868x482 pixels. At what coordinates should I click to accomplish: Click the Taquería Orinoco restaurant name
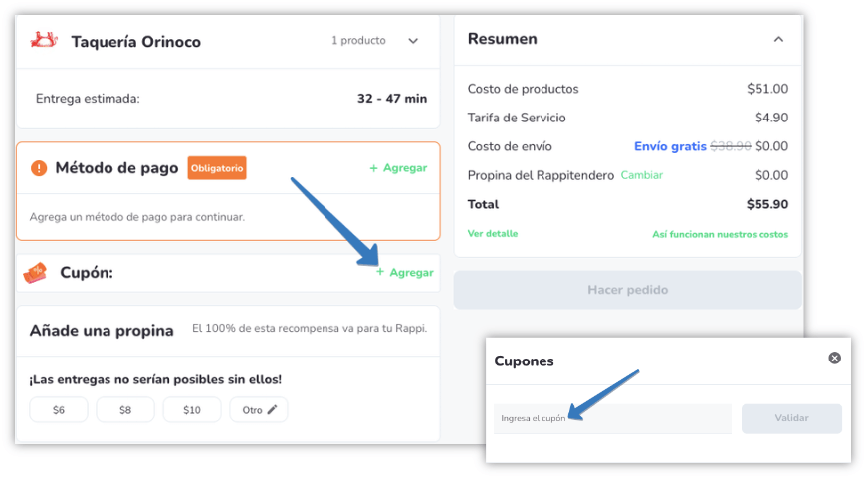pyautogui.click(x=136, y=42)
